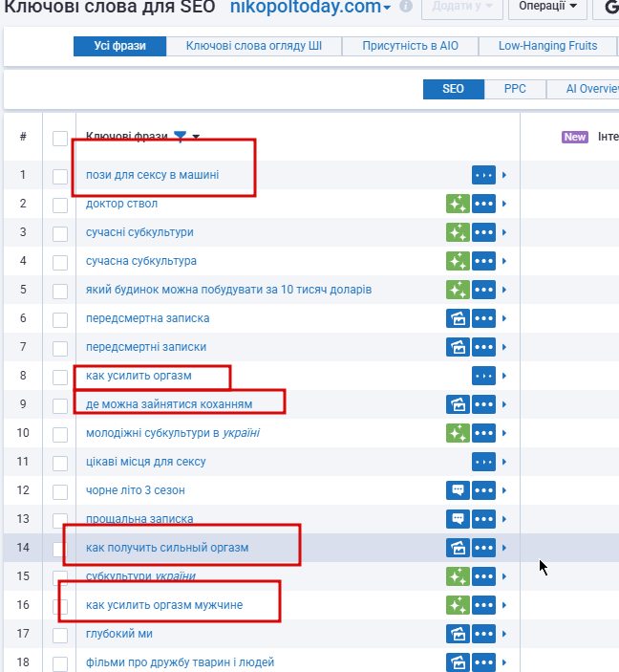Image resolution: width=619 pixels, height=672 pixels.
Task: Open the Додати у dropdown
Action: click(461, 7)
